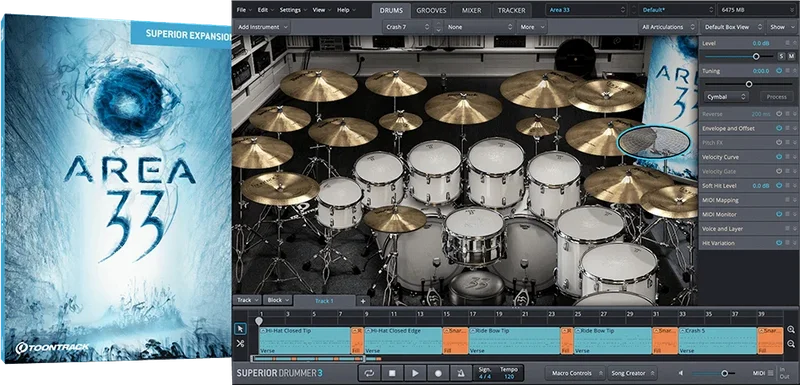Open the File menu

(x=243, y=10)
